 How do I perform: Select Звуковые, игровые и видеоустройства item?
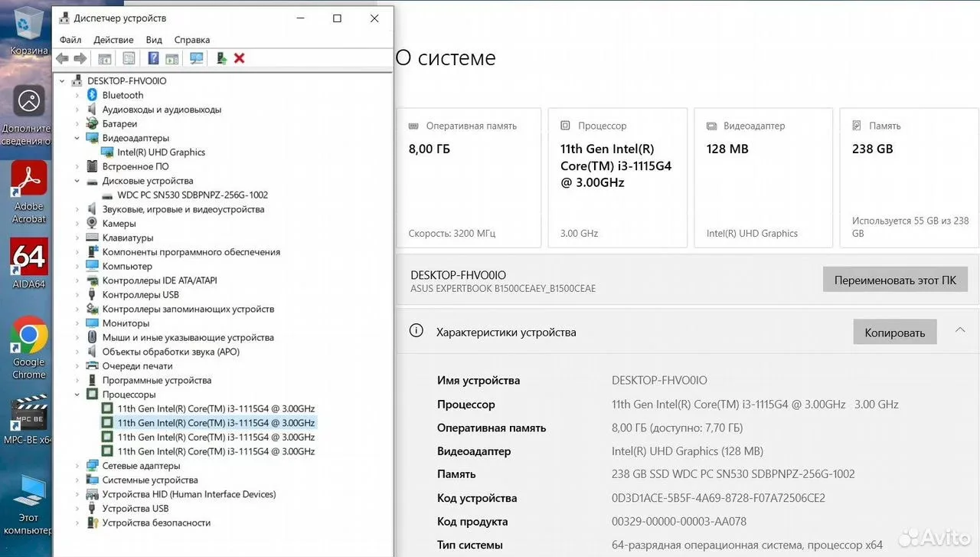pos(183,209)
